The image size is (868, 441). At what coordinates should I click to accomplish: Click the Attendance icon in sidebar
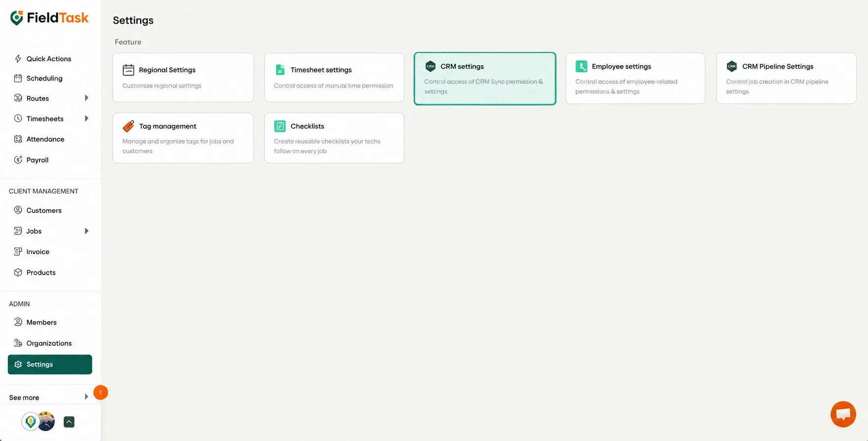click(18, 139)
